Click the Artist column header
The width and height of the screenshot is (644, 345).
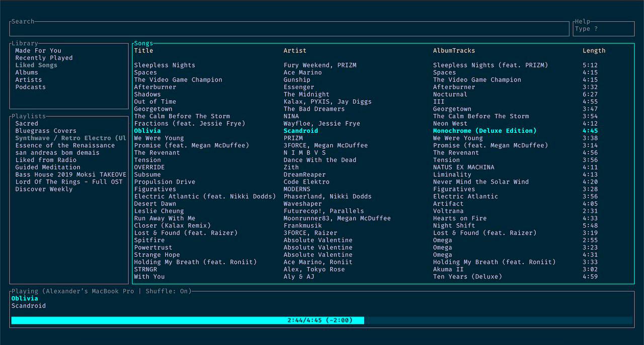295,50
